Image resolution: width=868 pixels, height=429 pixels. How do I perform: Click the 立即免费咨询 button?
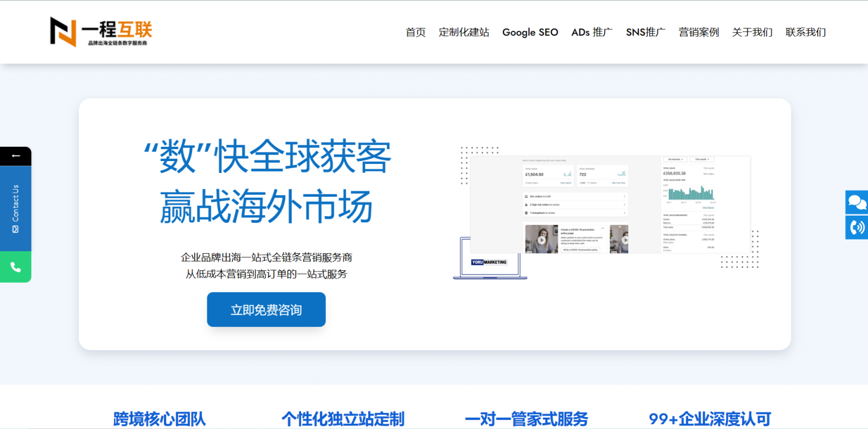265,309
